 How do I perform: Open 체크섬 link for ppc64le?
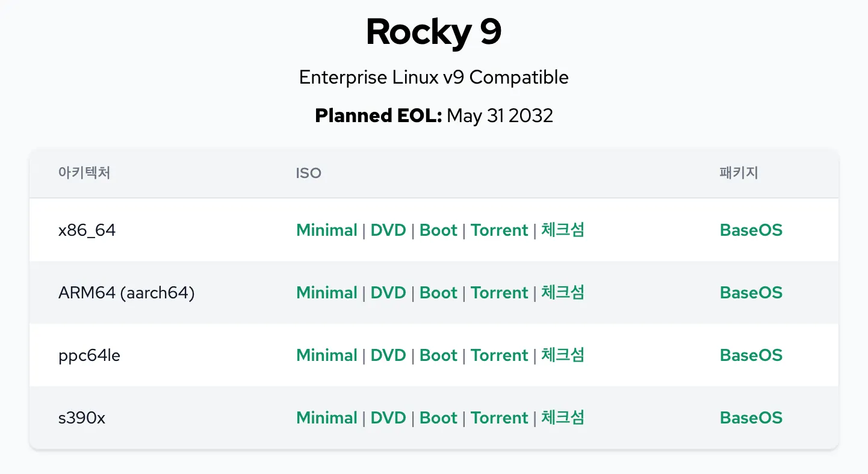[562, 355]
